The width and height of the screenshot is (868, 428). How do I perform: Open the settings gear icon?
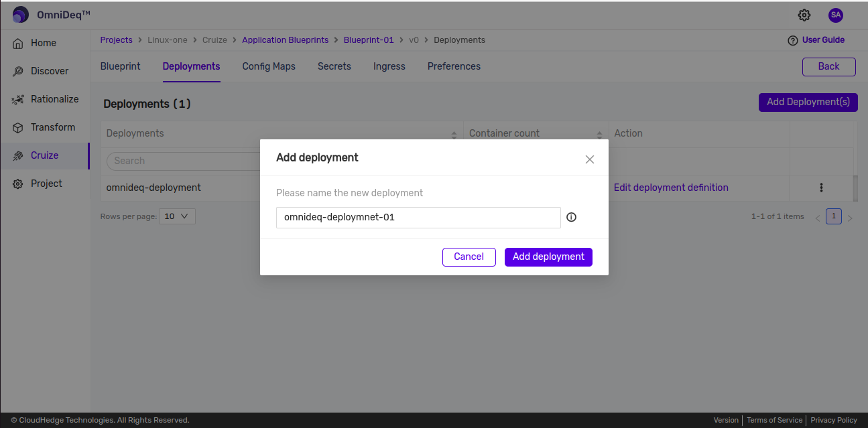pos(804,15)
